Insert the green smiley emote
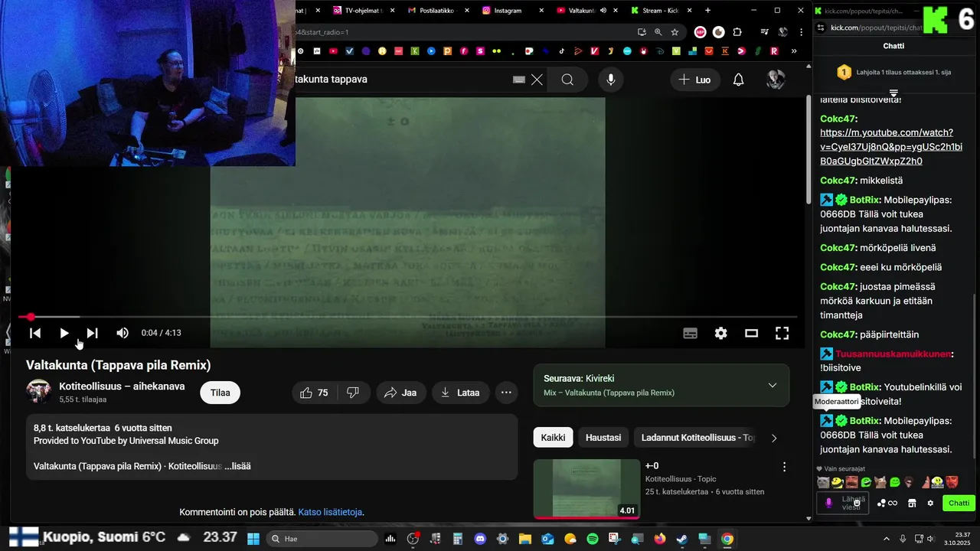 [x=894, y=482]
